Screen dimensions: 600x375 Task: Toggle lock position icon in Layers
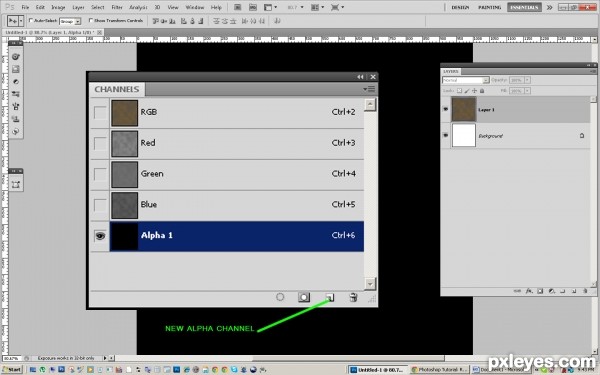(x=474, y=91)
